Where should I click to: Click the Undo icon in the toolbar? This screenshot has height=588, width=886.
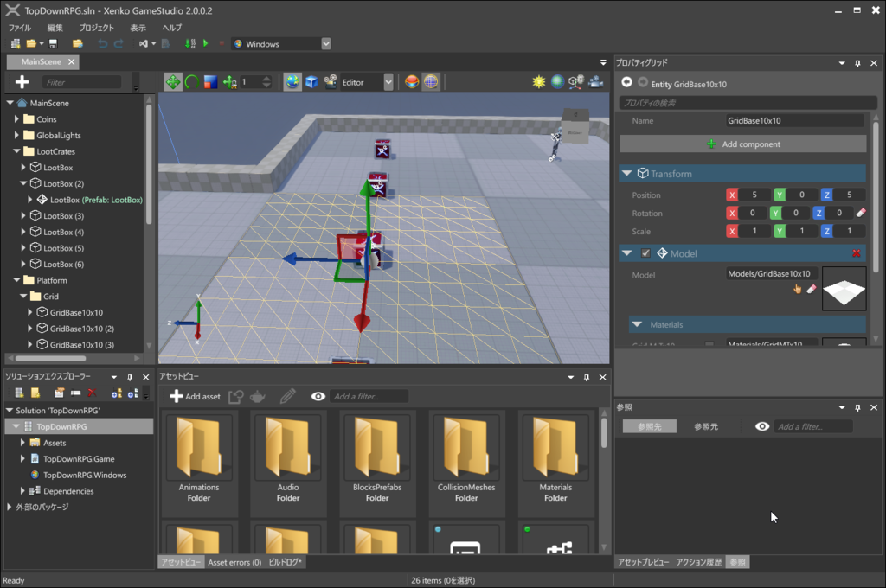[x=101, y=43]
